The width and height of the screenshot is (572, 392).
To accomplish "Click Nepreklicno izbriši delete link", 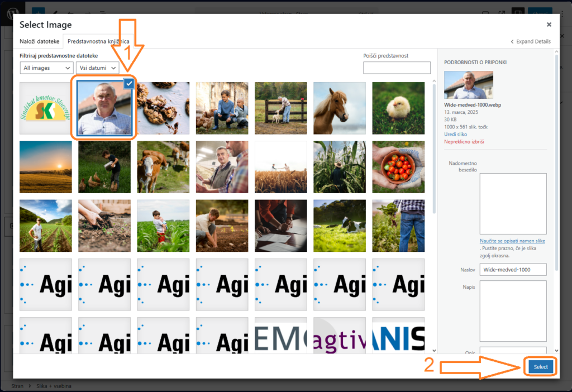I will coord(464,141).
